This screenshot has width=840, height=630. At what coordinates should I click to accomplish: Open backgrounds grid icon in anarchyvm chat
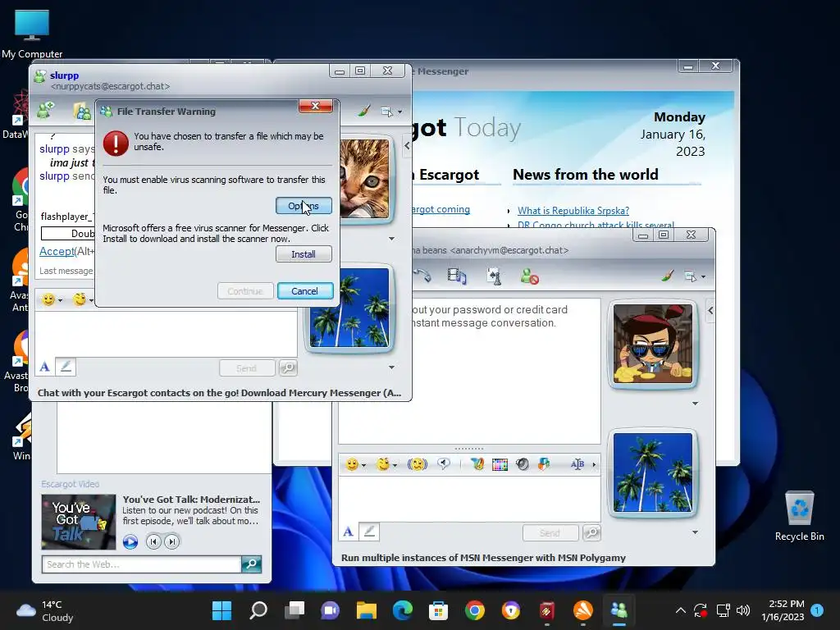500,464
